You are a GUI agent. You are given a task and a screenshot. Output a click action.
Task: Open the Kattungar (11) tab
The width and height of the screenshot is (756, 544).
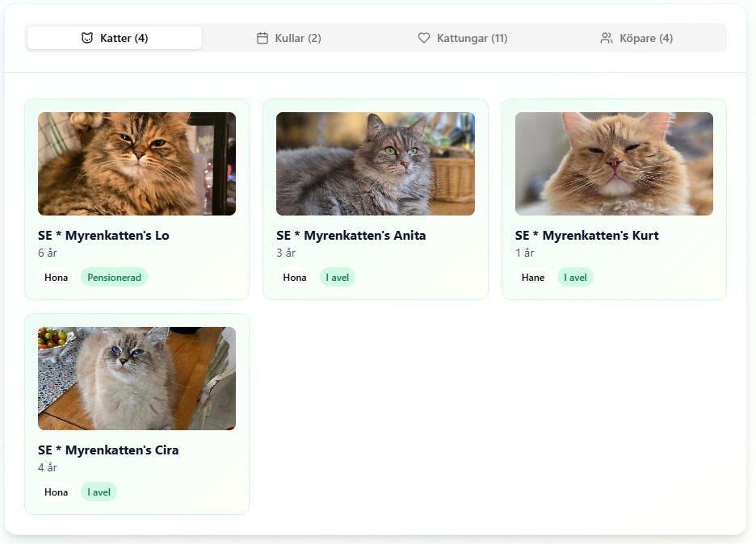click(x=463, y=38)
